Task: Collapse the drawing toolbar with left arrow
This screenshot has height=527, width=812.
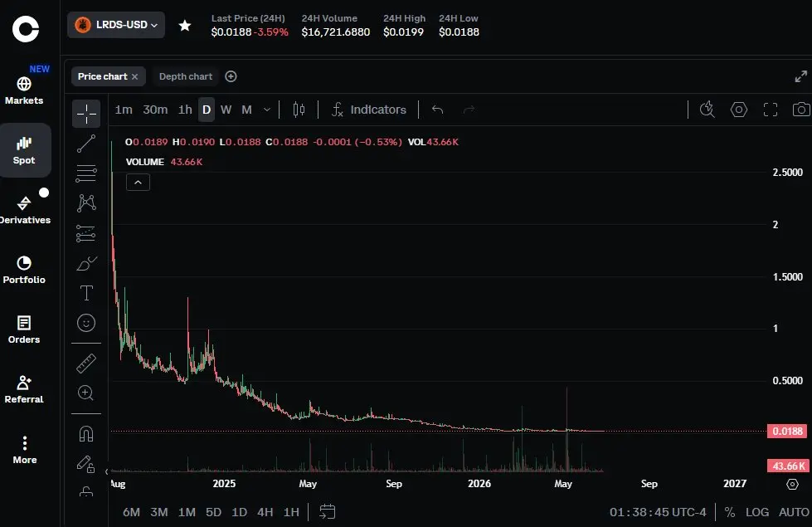Action: pyautogui.click(x=107, y=471)
